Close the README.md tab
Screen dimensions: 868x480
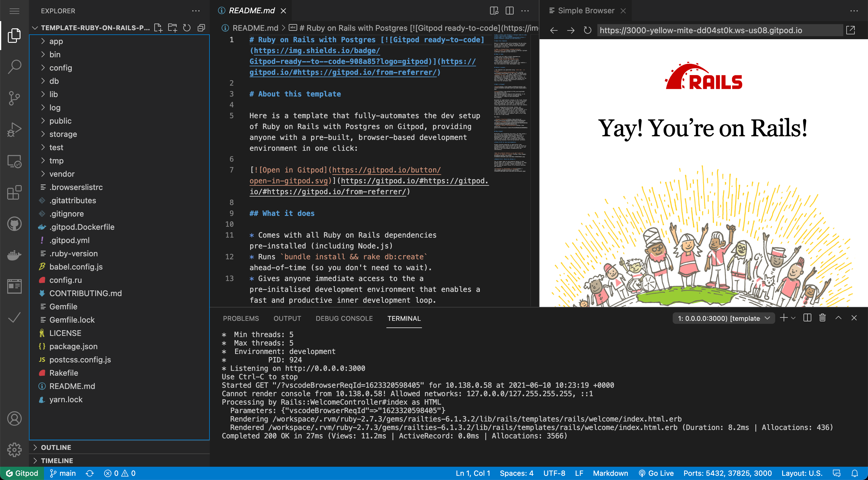tap(283, 11)
